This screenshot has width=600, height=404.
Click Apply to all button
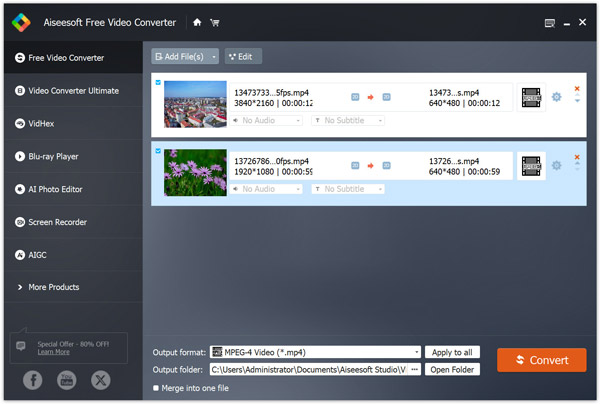(x=452, y=352)
